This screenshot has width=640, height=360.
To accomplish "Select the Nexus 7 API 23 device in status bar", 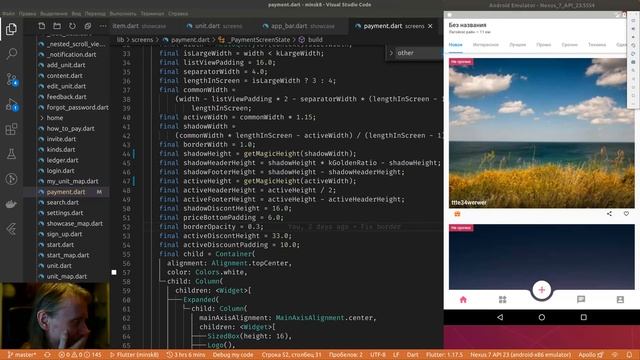I will (520, 355).
